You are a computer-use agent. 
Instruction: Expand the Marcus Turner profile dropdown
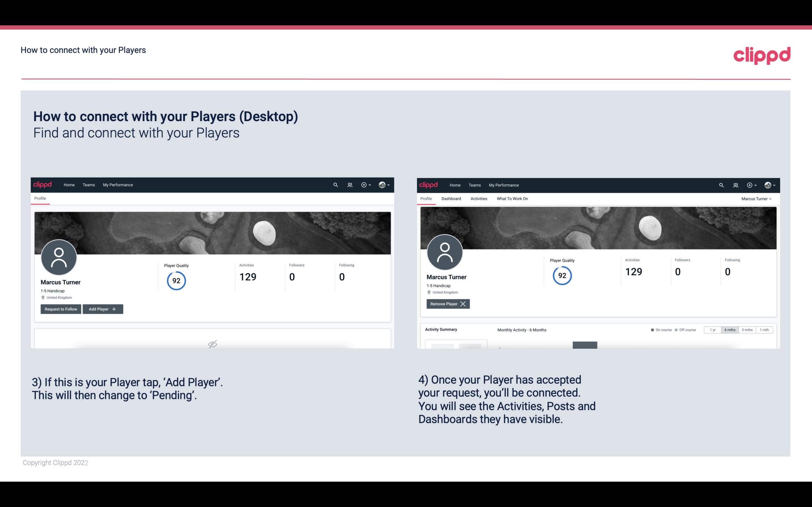pos(756,199)
